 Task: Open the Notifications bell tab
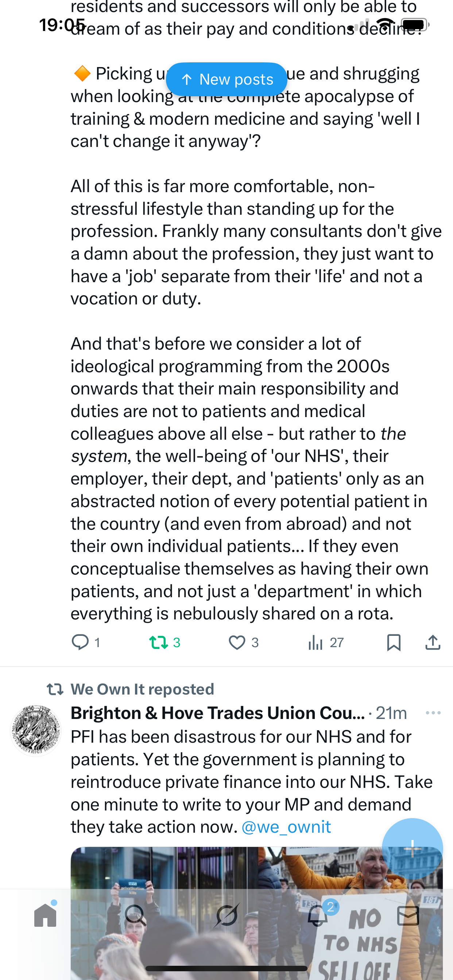coord(317,915)
